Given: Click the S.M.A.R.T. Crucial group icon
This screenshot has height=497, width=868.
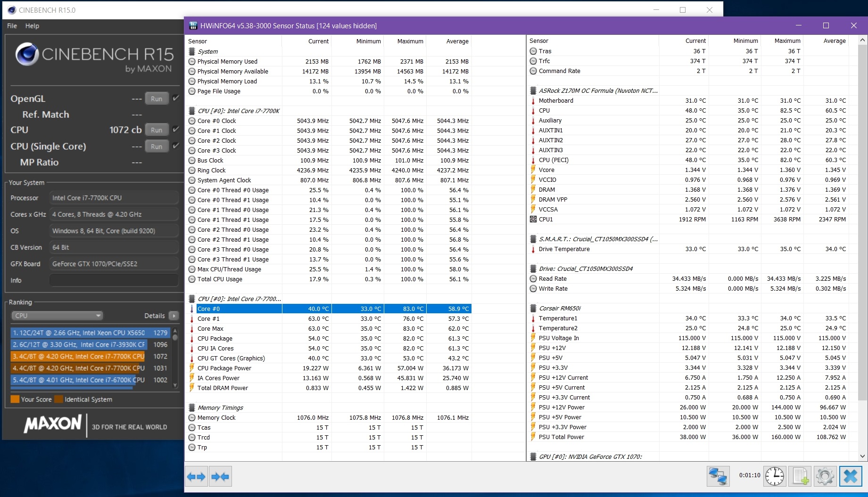Looking at the screenshot, I should tap(533, 239).
